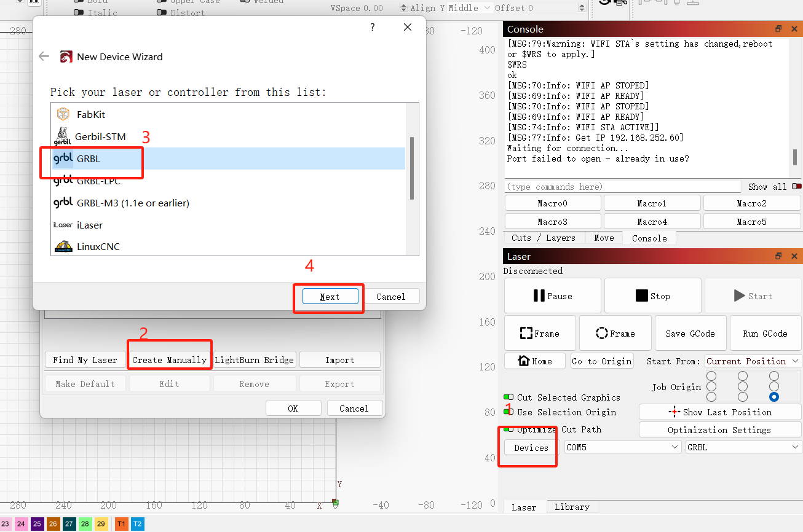Pause the laser job
803x532 pixels.
(x=553, y=295)
